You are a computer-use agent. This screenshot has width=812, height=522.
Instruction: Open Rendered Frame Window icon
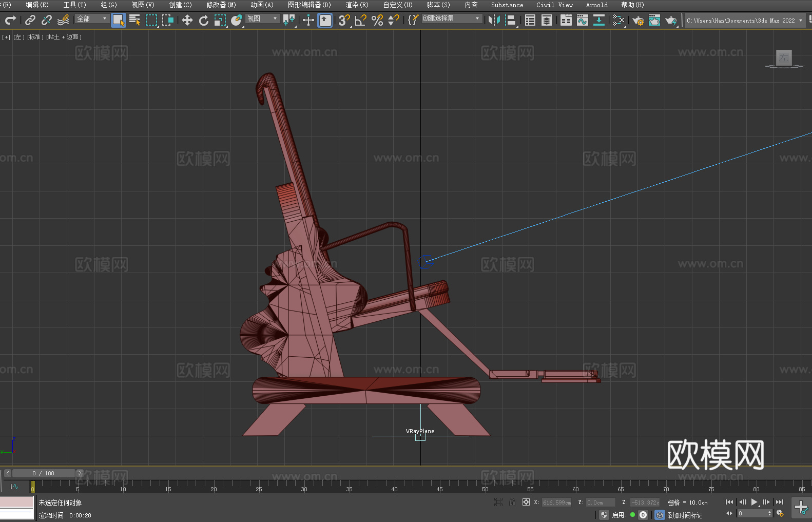click(x=654, y=20)
